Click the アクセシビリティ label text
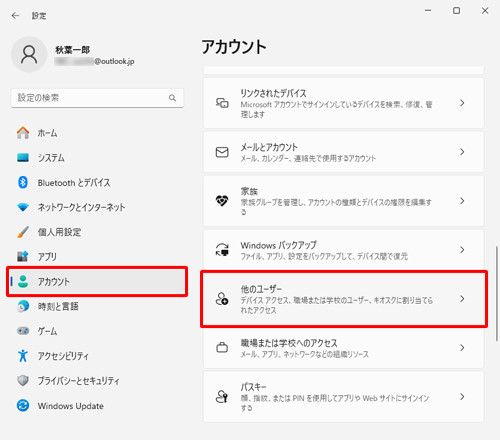Viewport: 500px width, 440px height. (63, 356)
